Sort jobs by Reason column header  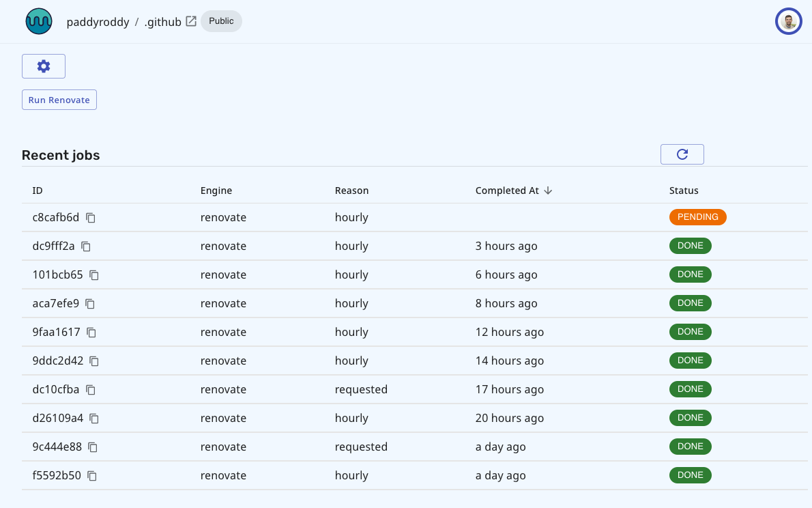[351, 190]
